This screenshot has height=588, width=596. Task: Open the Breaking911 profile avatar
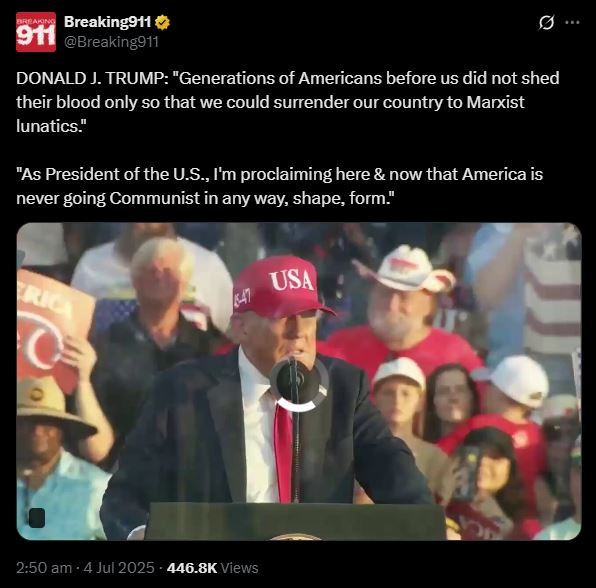(36, 32)
